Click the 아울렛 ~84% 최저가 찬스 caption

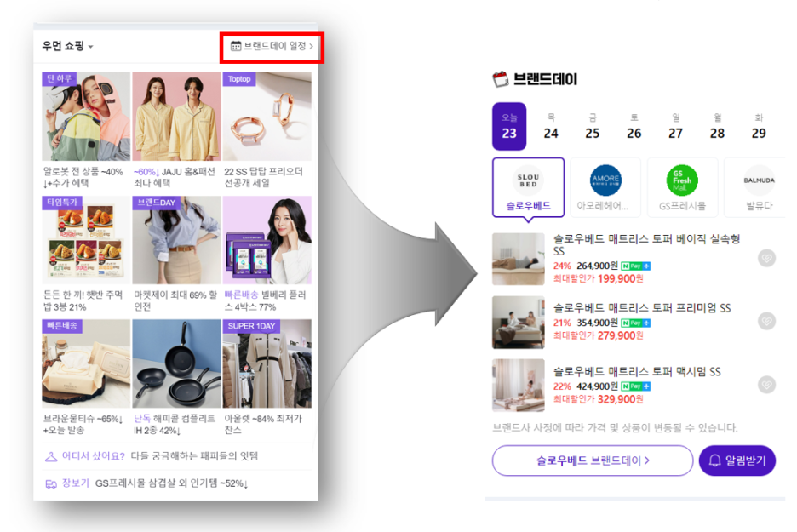pos(263,424)
